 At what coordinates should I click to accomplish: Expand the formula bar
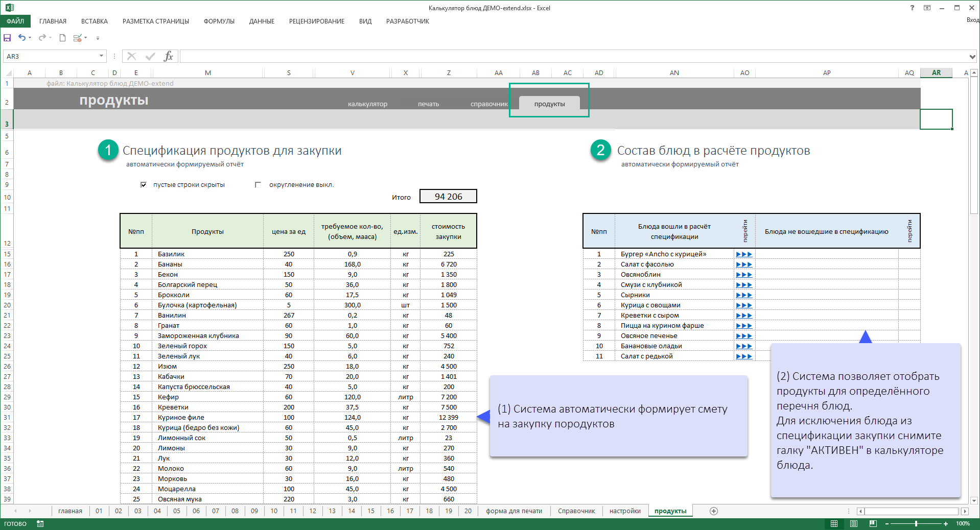[972, 57]
